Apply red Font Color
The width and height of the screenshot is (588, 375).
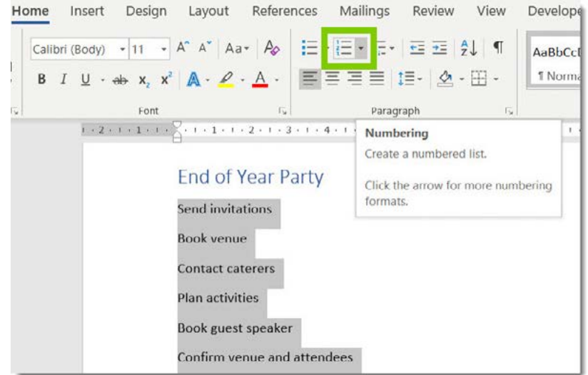tap(260, 79)
